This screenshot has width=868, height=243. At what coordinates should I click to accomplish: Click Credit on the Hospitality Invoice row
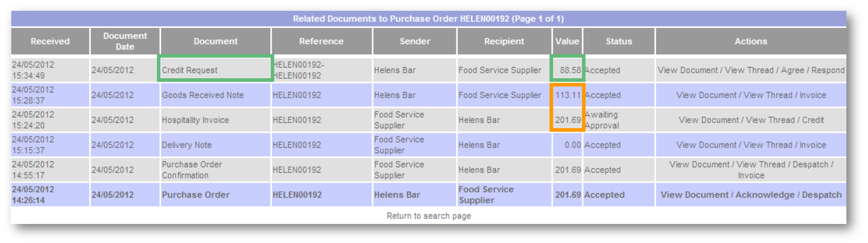[x=813, y=120]
